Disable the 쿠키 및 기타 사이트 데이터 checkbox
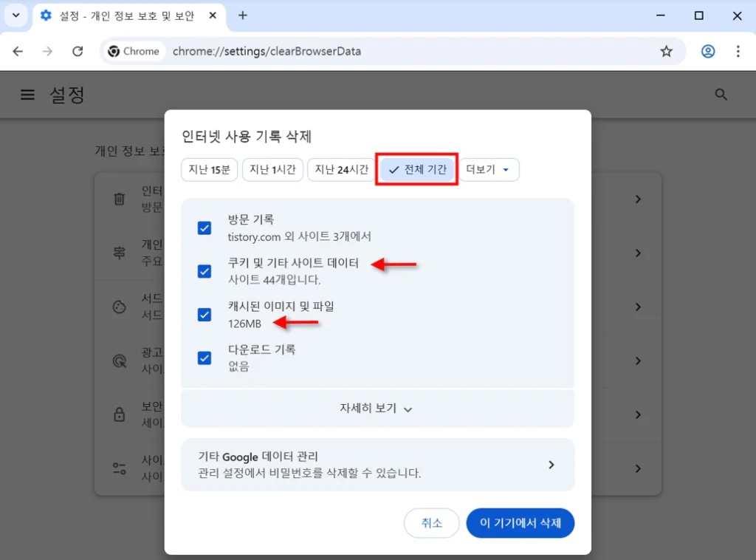This screenshot has width=756, height=560. point(204,271)
